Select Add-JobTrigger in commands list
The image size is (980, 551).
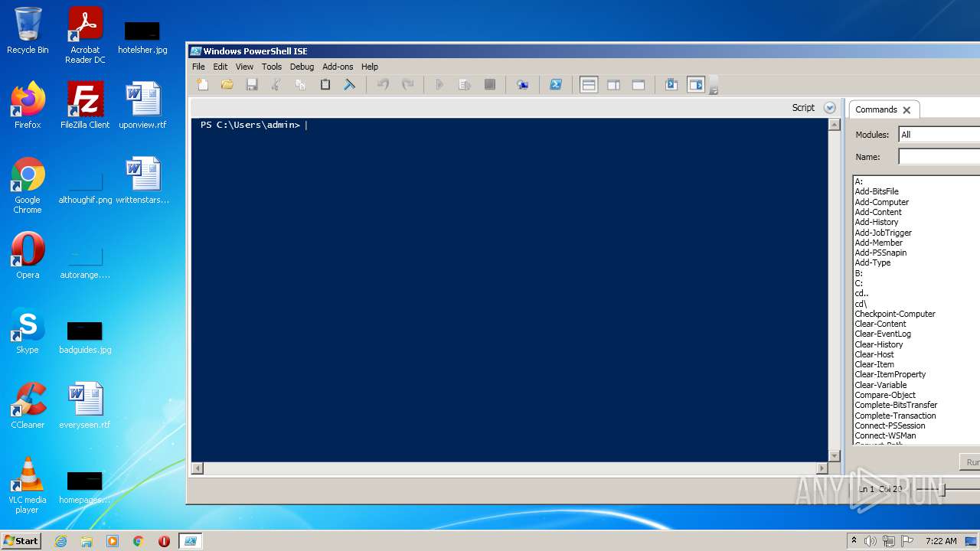(x=884, y=233)
